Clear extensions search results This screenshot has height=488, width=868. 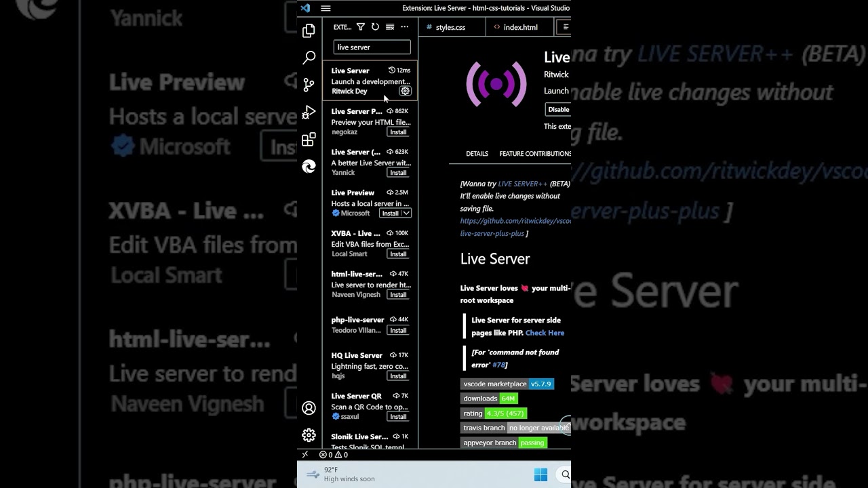coord(390,27)
